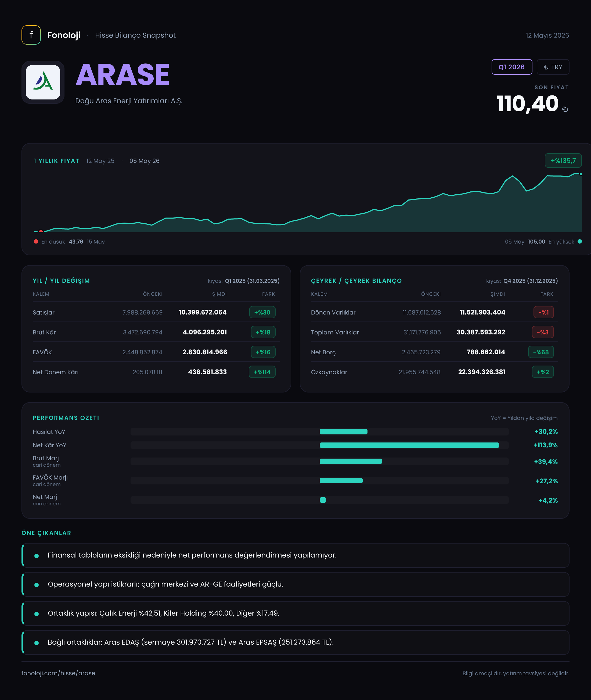This screenshot has height=700, width=591.
Task: Click the Toplam Varlıklar value 30.387.593.292
Action: pos(481,332)
